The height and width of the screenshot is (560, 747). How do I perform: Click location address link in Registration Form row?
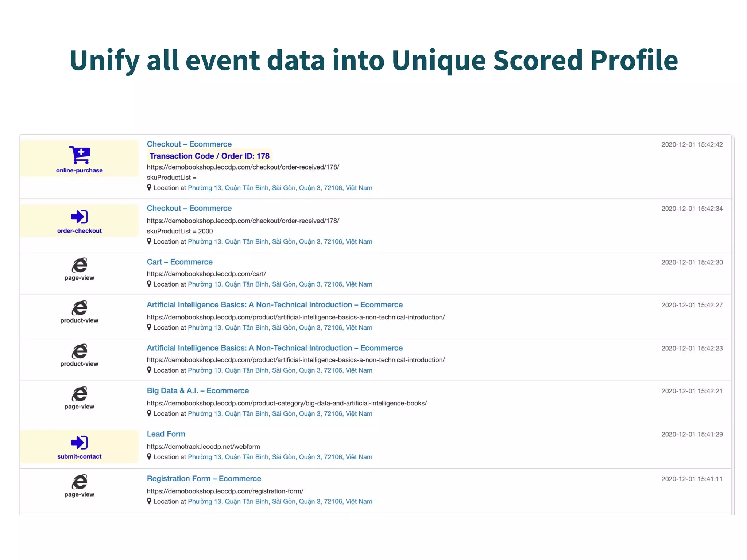[x=280, y=501]
